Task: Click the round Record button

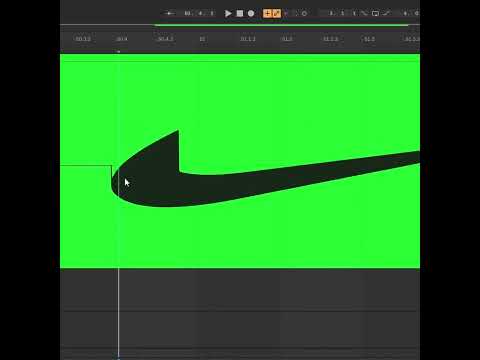Action: 251,13
